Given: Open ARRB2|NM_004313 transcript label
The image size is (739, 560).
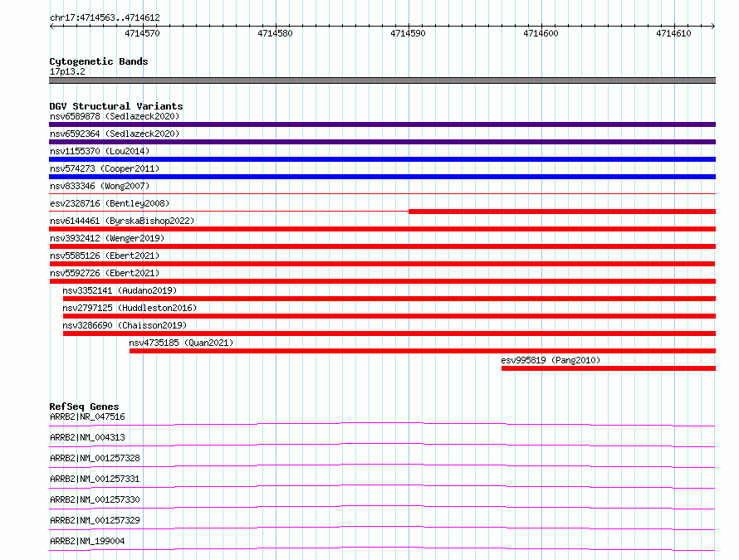Looking at the screenshot, I should click(x=87, y=437).
